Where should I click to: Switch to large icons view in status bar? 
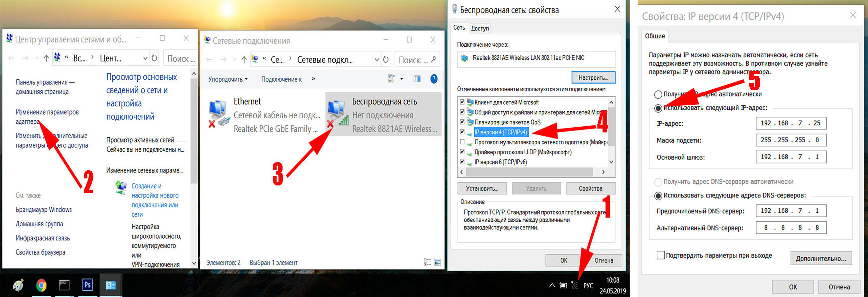pyautogui.click(x=437, y=262)
